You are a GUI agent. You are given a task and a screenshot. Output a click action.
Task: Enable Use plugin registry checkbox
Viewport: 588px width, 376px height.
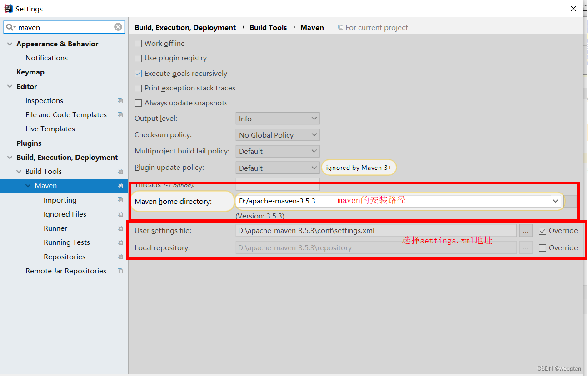point(138,59)
